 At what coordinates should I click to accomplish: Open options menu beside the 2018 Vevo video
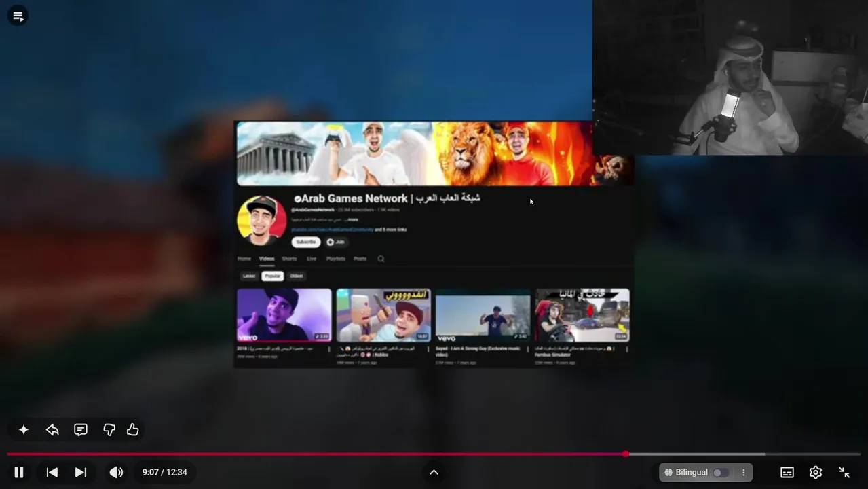point(329,350)
